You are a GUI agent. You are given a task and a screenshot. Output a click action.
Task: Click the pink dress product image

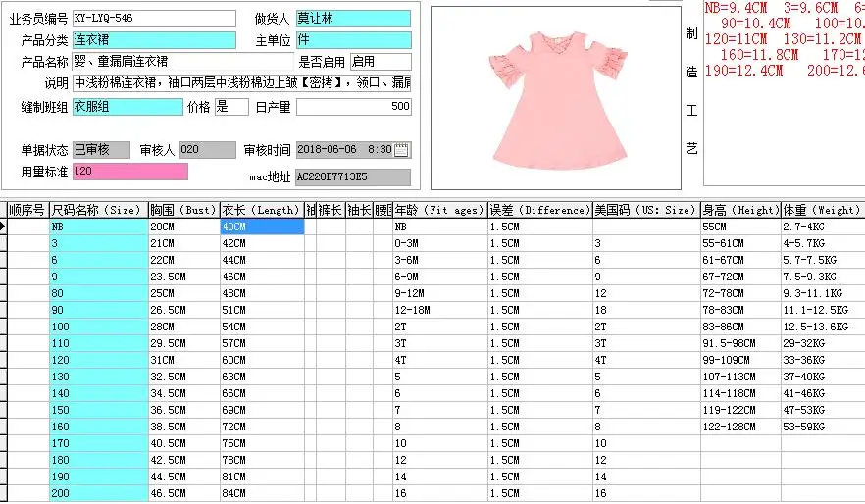[556, 98]
